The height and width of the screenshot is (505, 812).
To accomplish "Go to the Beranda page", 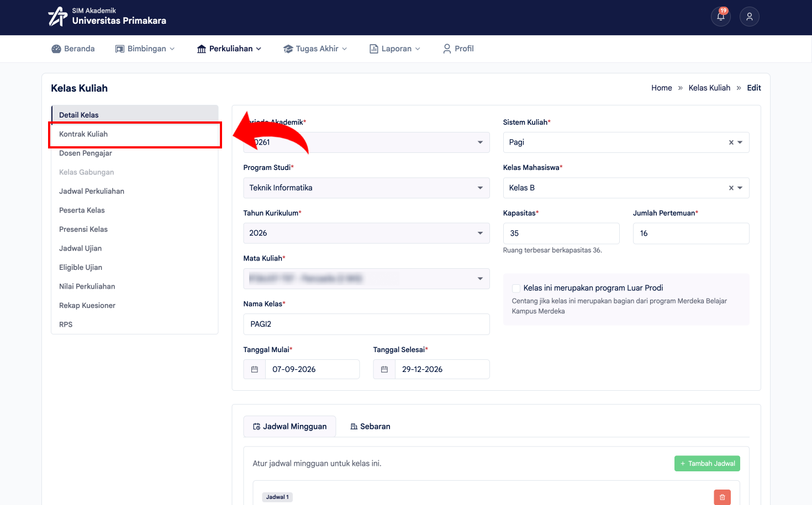I will pyautogui.click(x=73, y=49).
